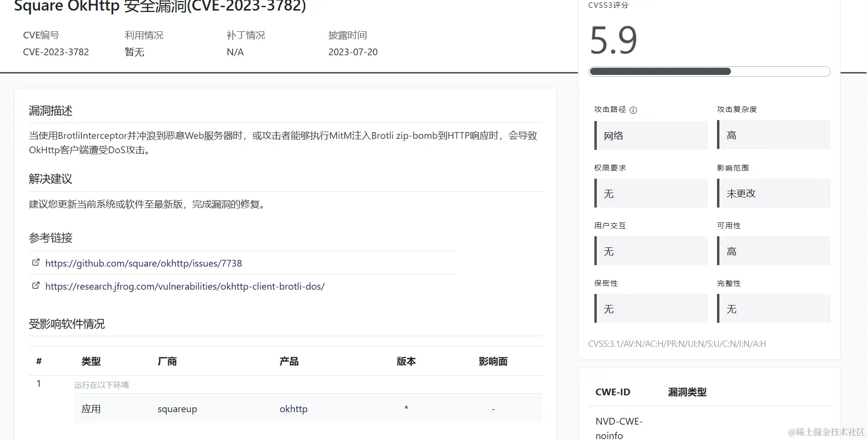Select the 漏洞类型 column header
868x440 pixels.
[x=686, y=392]
